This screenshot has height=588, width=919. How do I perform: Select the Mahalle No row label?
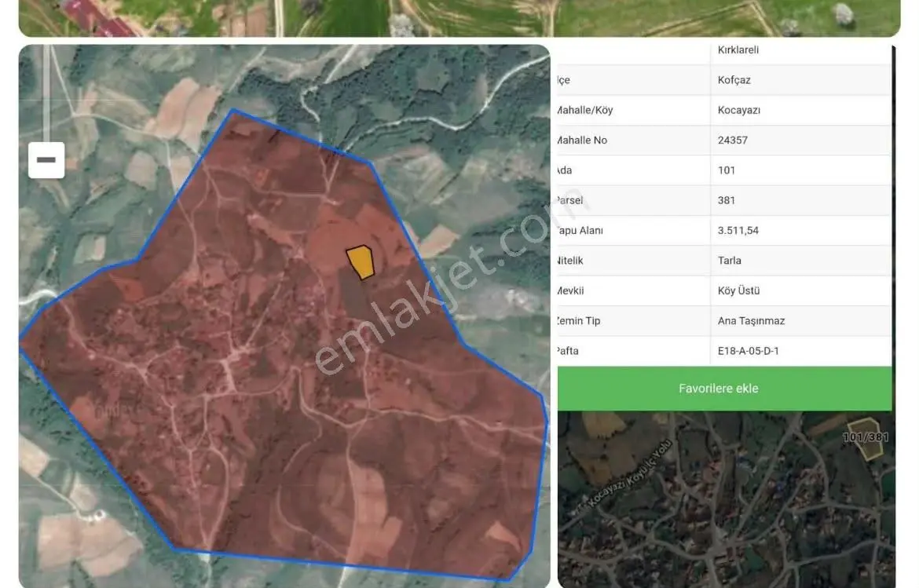[582, 141]
